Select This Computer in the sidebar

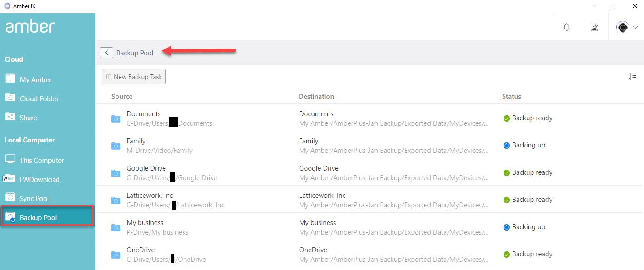click(42, 160)
